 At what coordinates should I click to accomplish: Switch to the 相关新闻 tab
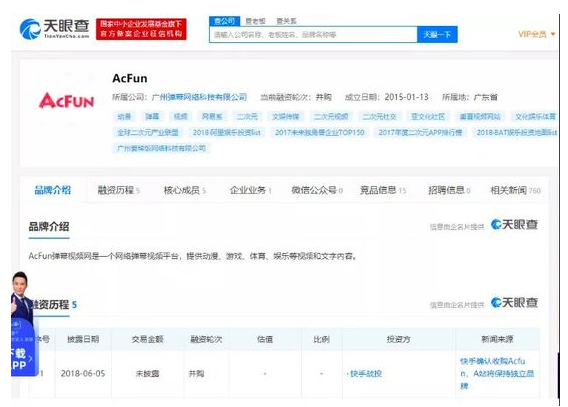coord(515,190)
